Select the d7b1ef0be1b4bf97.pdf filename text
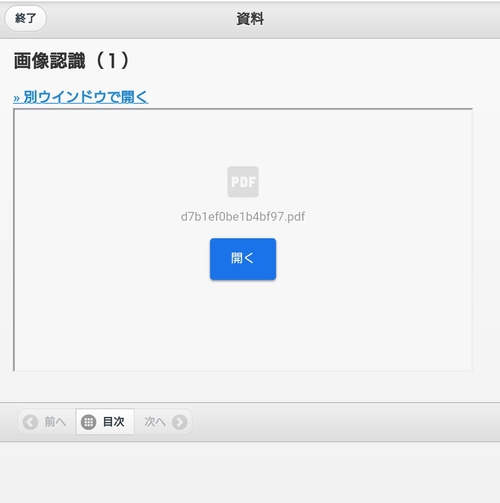500x503 pixels. (243, 217)
